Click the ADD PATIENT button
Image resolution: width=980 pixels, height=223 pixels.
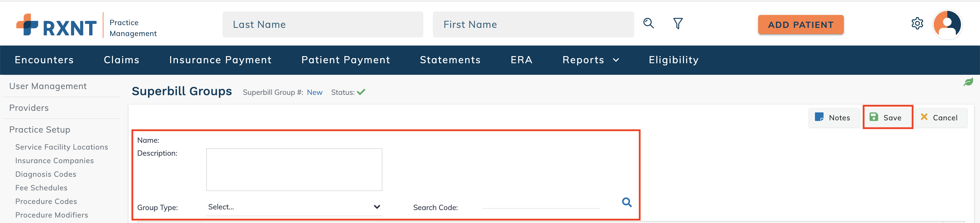pyautogui.click(x=800, y=25)
